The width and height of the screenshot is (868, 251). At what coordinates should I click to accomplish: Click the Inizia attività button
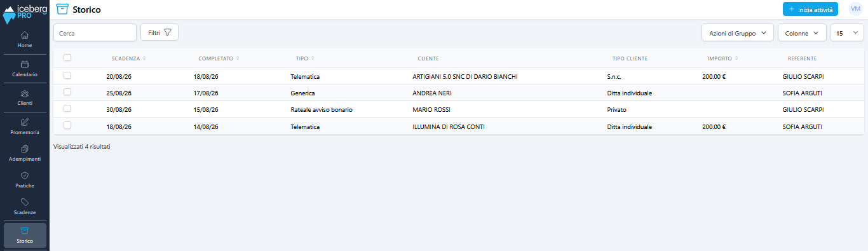(810, 10)
